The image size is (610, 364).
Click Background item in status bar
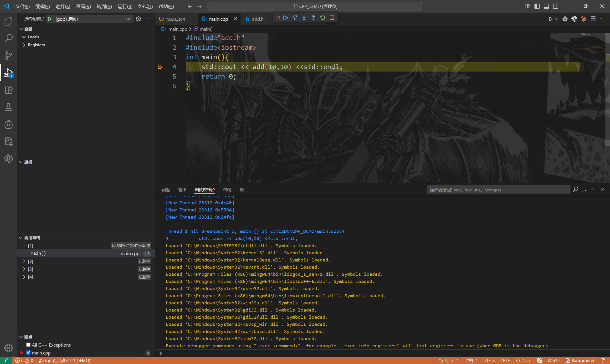click(x=580, y=360)
